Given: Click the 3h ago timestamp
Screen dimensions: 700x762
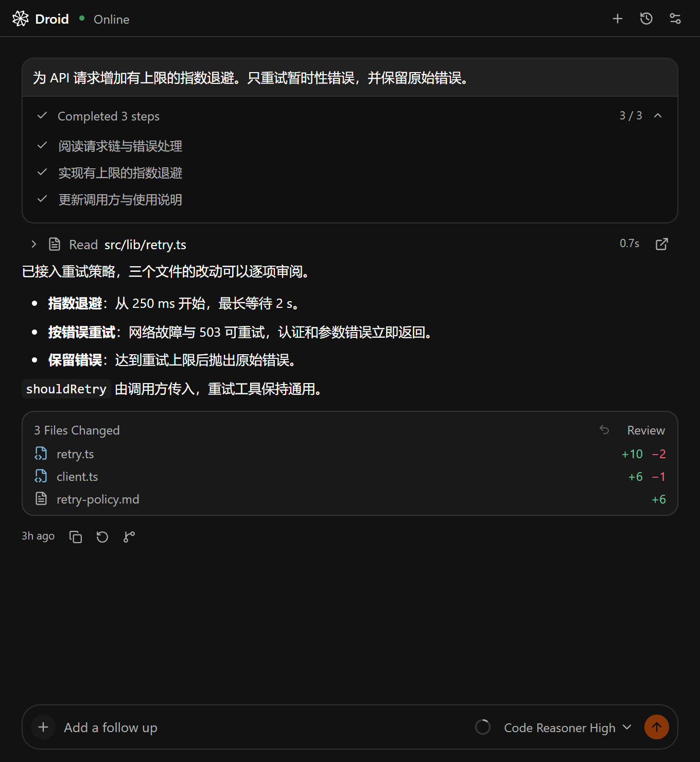Looking at the screenshot, I should [38, 536].
